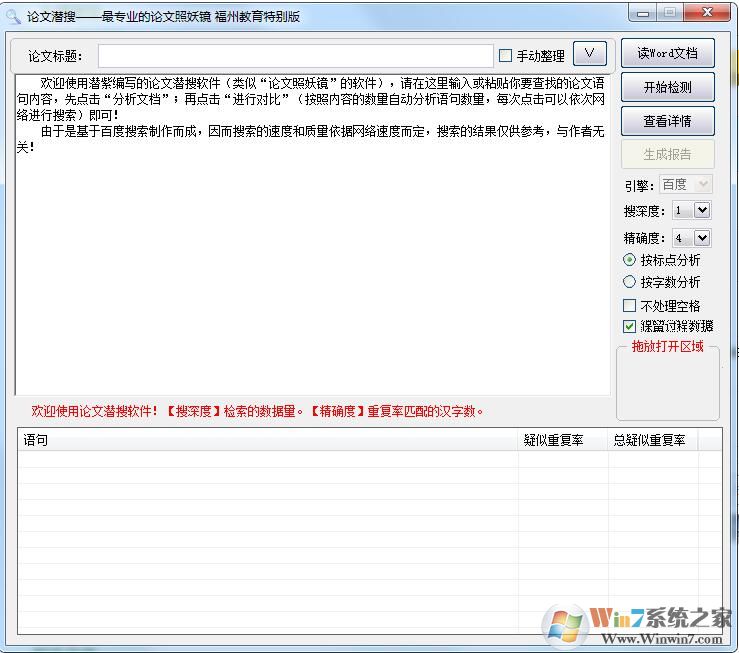Viewport: 739px width, 653px height.
Task: Open 查看详情 to view details
Action: tap(667, 121)
